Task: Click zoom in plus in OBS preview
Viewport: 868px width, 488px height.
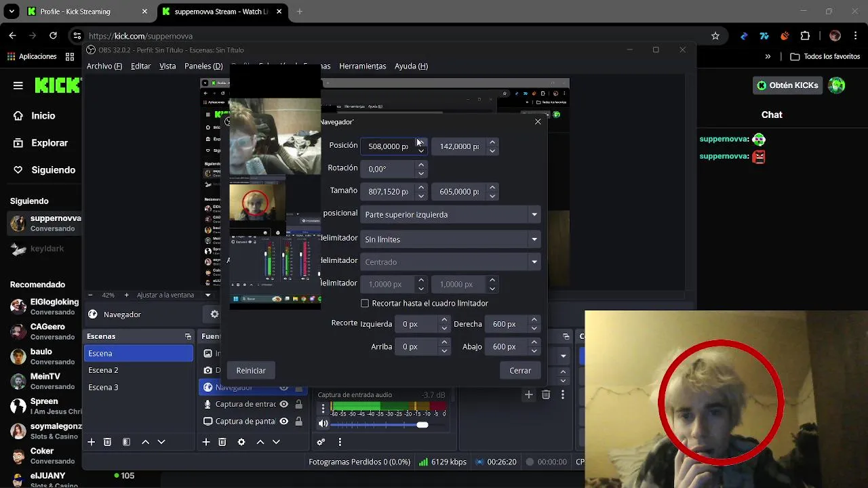Action: tap(126, 296)
